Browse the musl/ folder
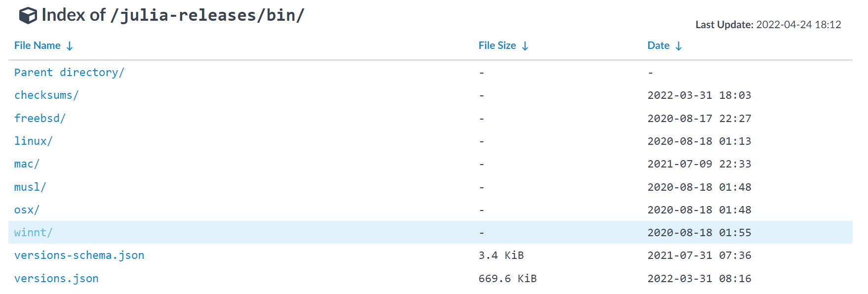The width and height of the screenshot is (868, 294). (x=30, y=187)
